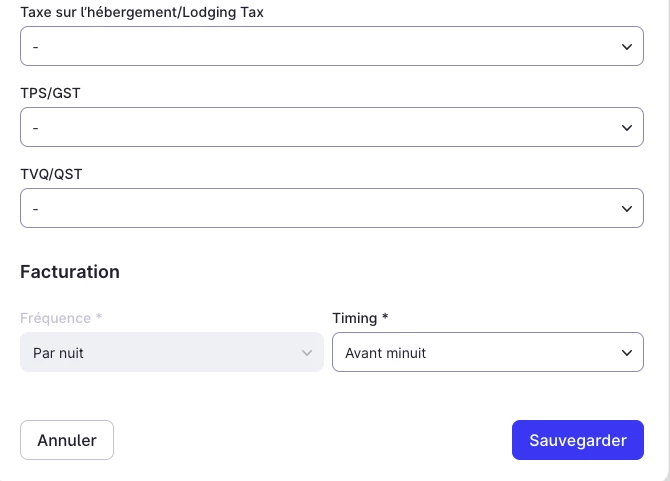Image resolution: width=670 pixels, height=481 pixels.
Task: Select the 'Avant minuit' value text
Action: [x=385, y=353]
